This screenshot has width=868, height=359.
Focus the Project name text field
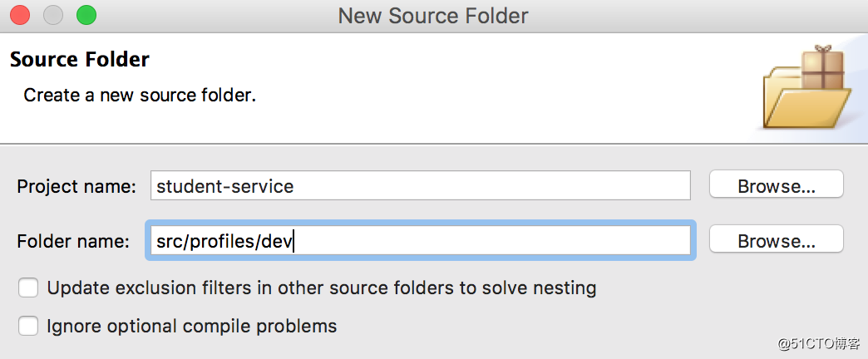(421, 186)
